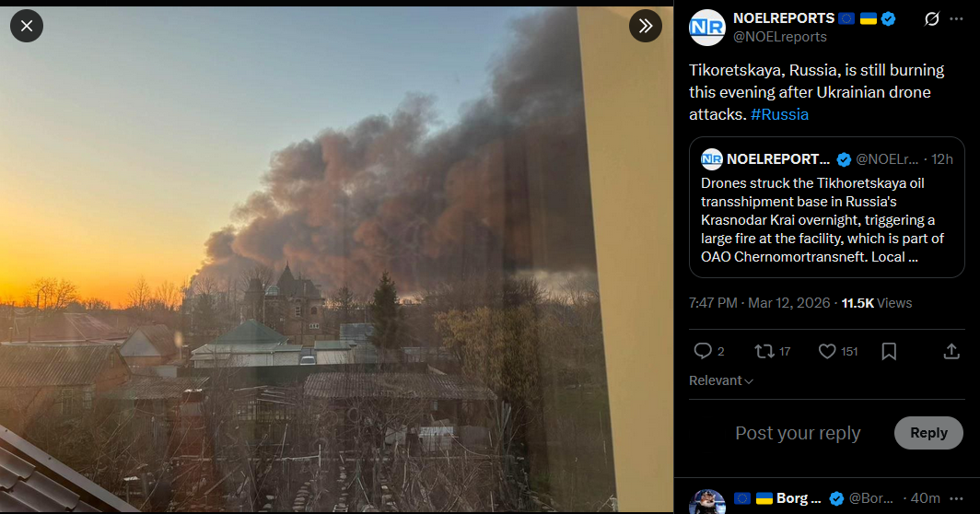Open more options on Borg reply

click(956, 498)
